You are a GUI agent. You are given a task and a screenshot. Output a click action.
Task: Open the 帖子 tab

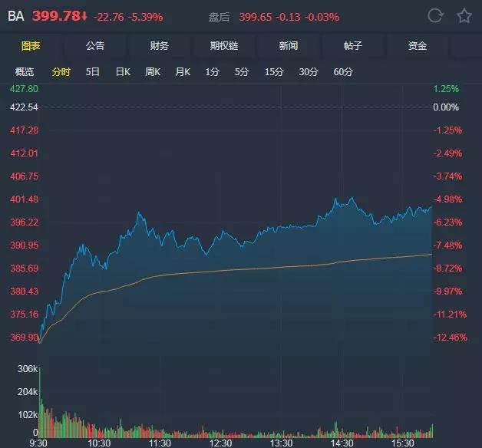click(x=353, y=46)
